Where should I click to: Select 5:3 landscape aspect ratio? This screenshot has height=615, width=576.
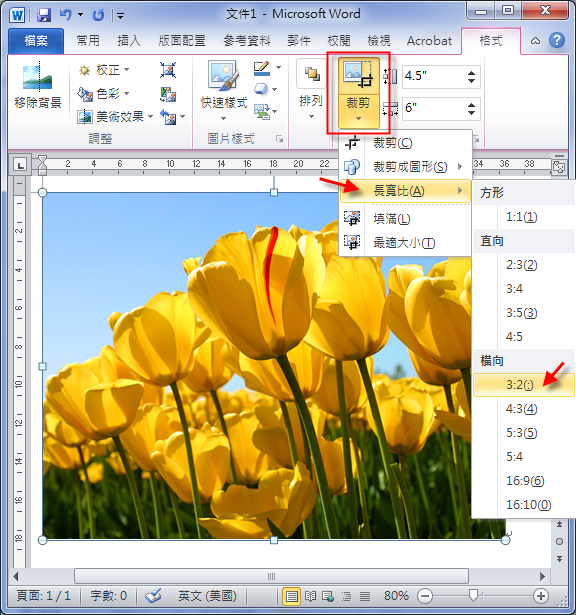pyautogui.click(x=523, y=433)
